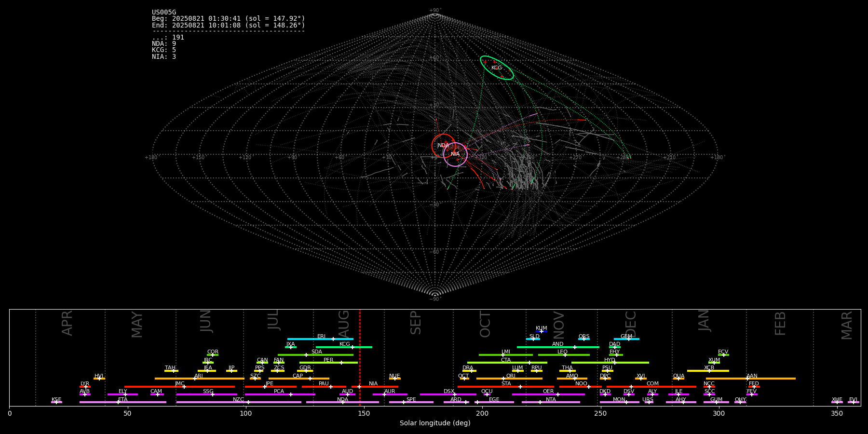Click the 150 tick on solar longitude axis
The height and width of the screenshot is (434, 868).
click(x=364, y=413)
